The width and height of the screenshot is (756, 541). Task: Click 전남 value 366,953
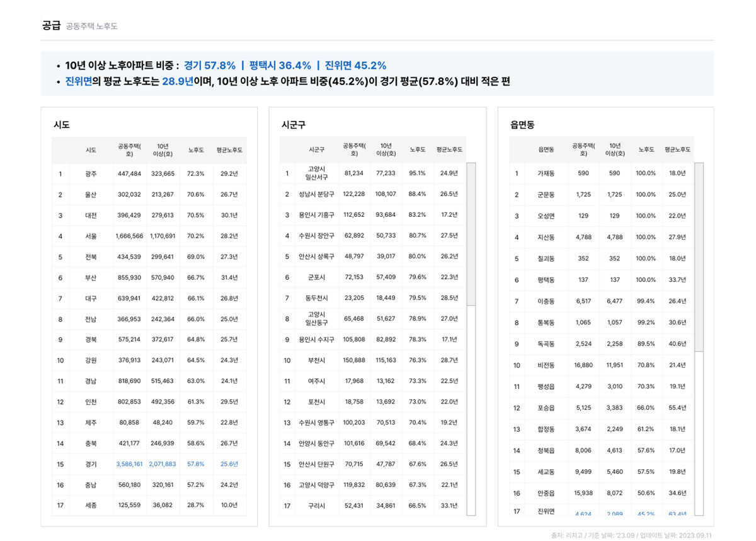129,319
